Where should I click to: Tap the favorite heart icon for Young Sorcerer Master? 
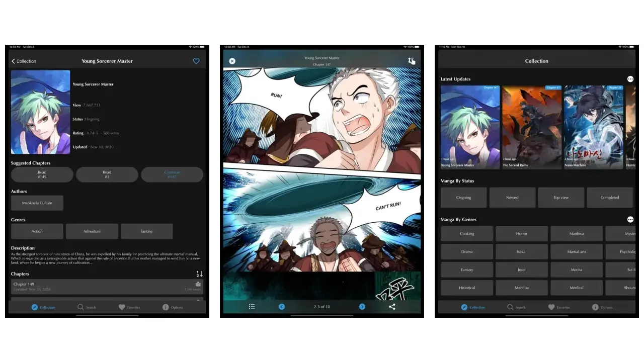196,61
